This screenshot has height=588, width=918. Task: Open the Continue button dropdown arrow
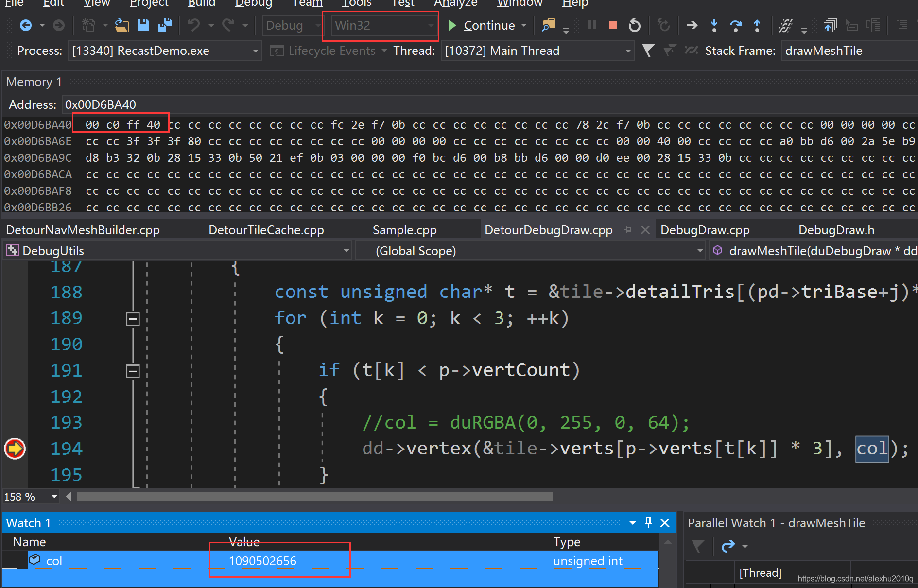coord(523,25)
